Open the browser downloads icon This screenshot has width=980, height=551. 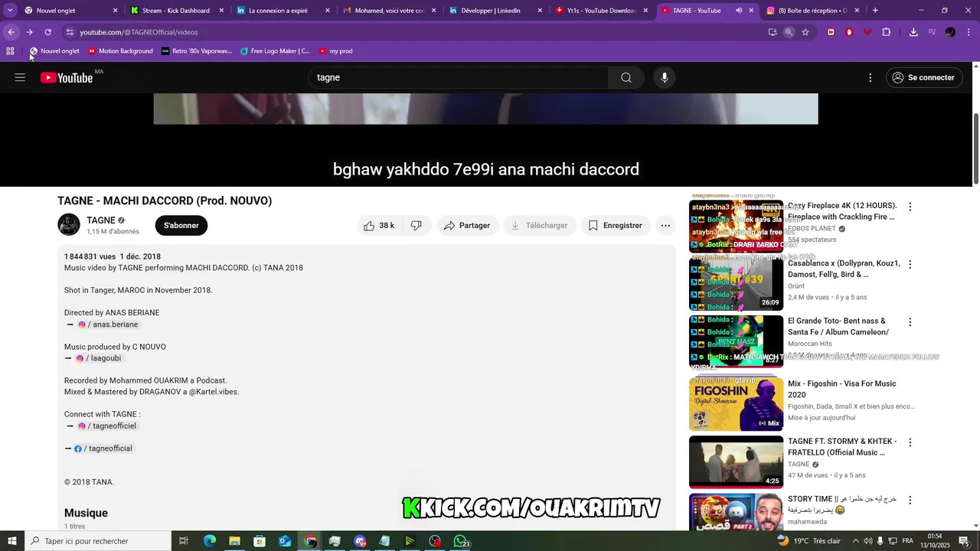click(913, 32)
